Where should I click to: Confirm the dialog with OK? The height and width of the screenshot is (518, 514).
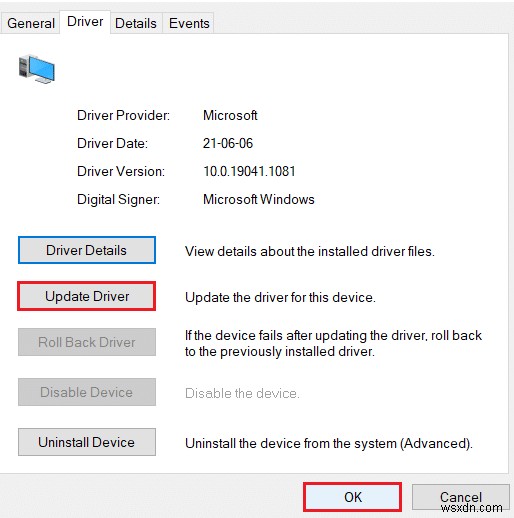click(353, 497)
